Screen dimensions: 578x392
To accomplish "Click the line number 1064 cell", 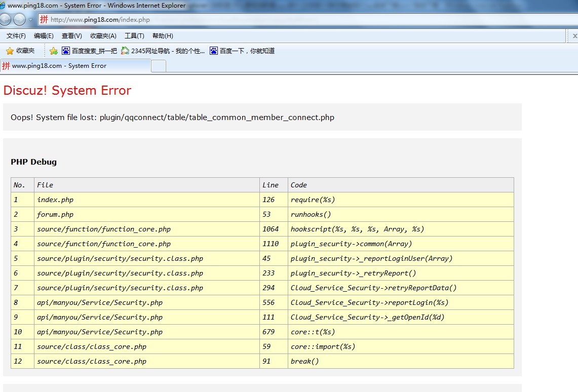I will pyautogui.click(x=274, y=229).
